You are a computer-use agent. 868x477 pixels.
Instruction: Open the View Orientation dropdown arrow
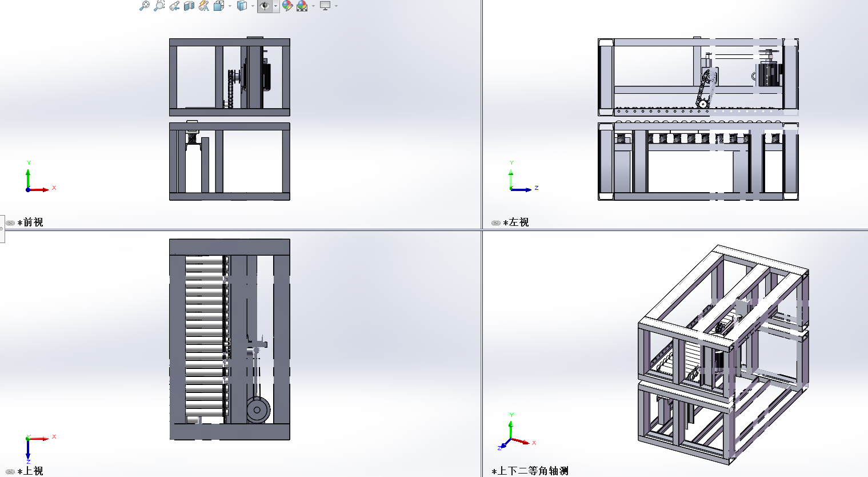(230, 6)
